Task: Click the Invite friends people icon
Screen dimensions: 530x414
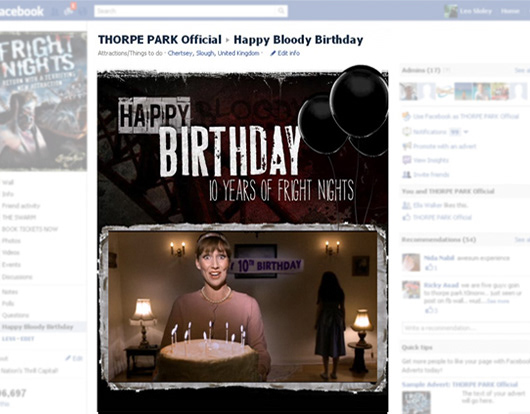Action: 406,174
